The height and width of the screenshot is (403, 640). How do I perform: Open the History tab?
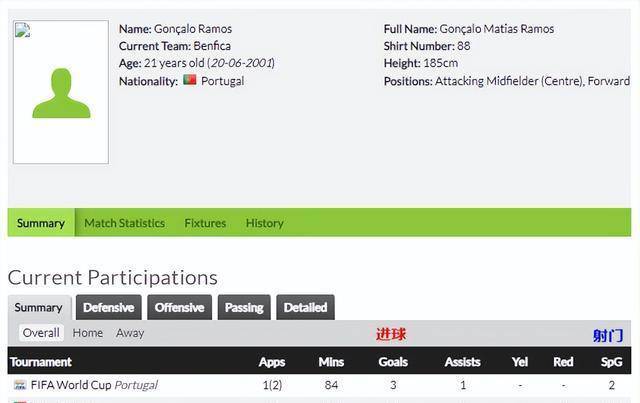(x=264, y=223)
